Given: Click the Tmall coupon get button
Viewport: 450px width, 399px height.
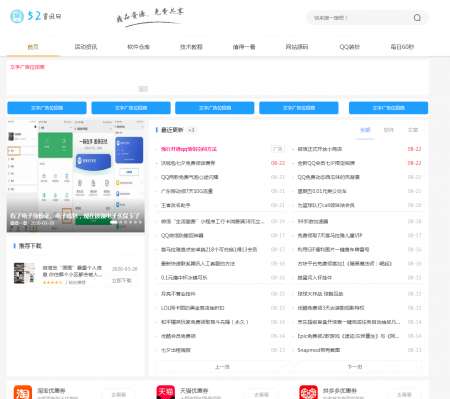Looking at the screenshot, I should pyautogui.click(x=261, y=394).
